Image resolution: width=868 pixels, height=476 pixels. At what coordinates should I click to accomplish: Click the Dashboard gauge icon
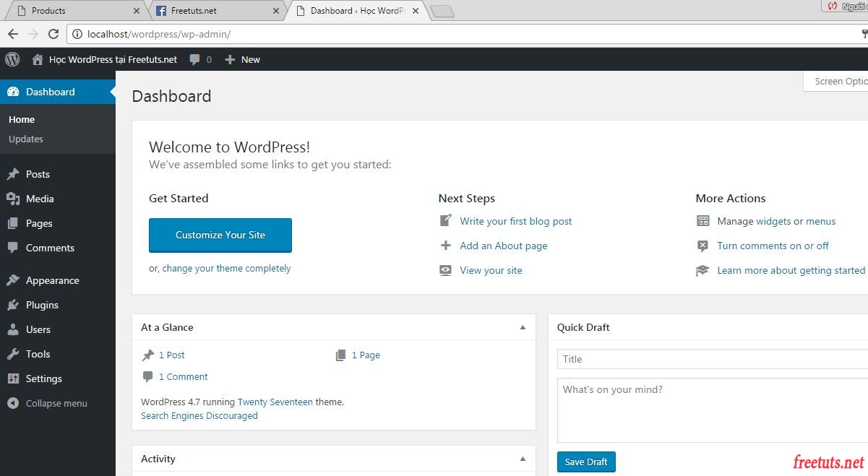click(12, 92)
